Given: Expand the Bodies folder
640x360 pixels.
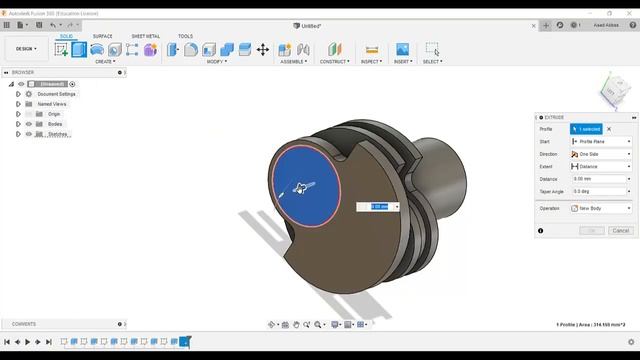Looking at the screenshot, I should click(18, 124).
